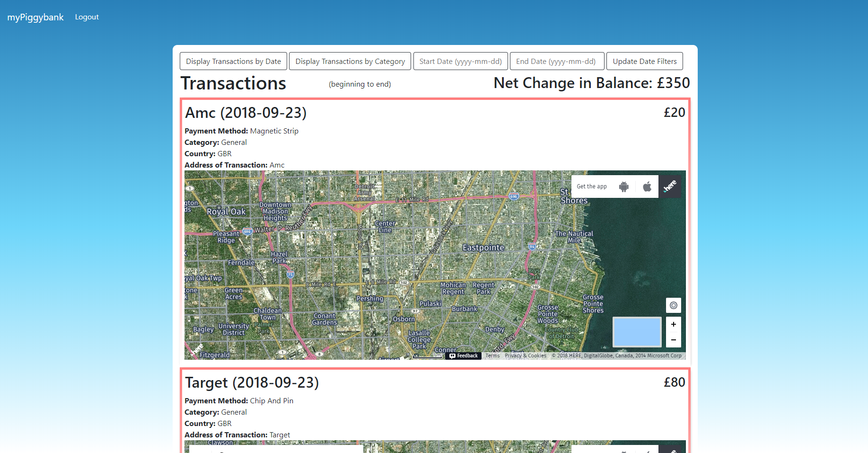Click Display Transactions by Category button
Screen dimensions: 868x453
350,61
